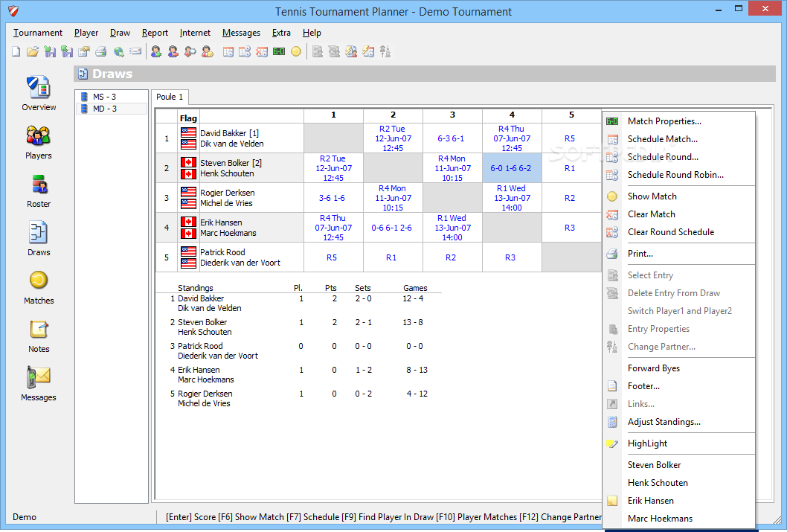Open the Player menu
The height and width of the screenshot is (532, 787).
click(86, 33)
